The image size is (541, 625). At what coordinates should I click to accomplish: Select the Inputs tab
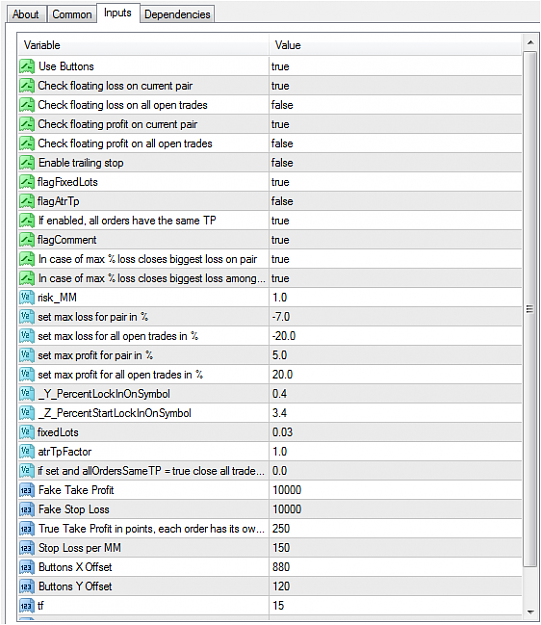coord(118,13)
